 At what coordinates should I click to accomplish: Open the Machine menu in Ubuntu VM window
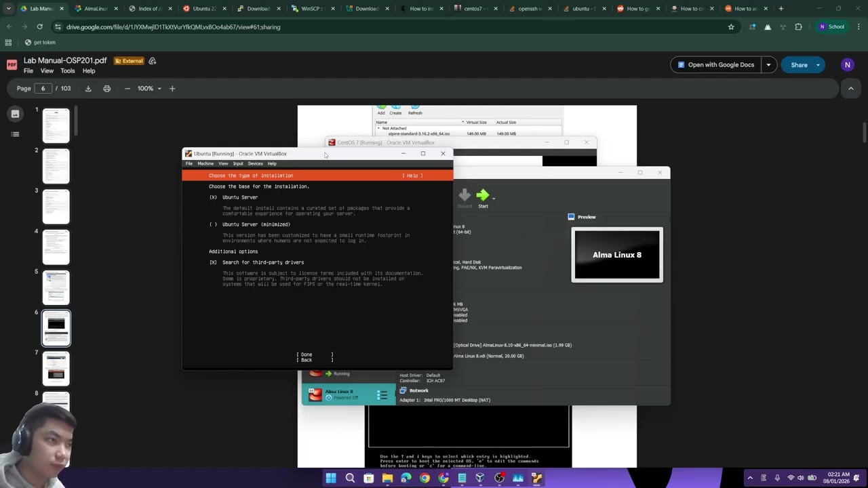click(x=205, y=163)
